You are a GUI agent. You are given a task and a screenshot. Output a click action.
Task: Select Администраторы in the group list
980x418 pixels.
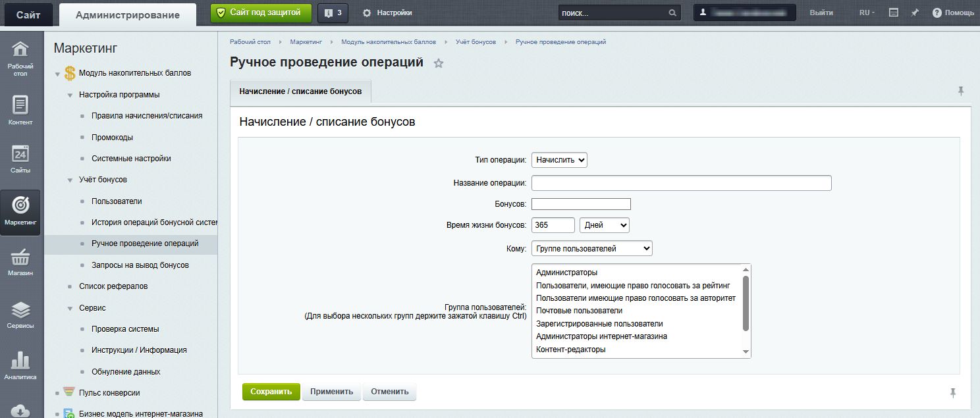pyautogui.click(x=566, y=273)
